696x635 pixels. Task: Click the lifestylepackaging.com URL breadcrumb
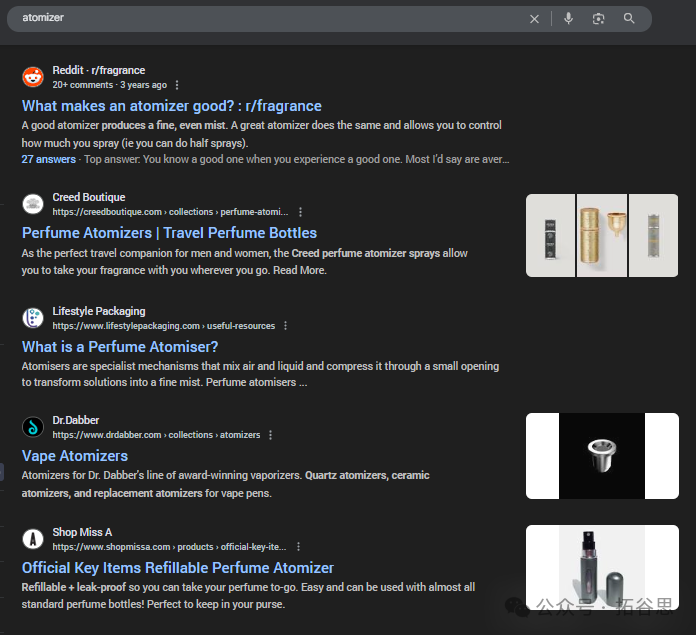(164, 326)
